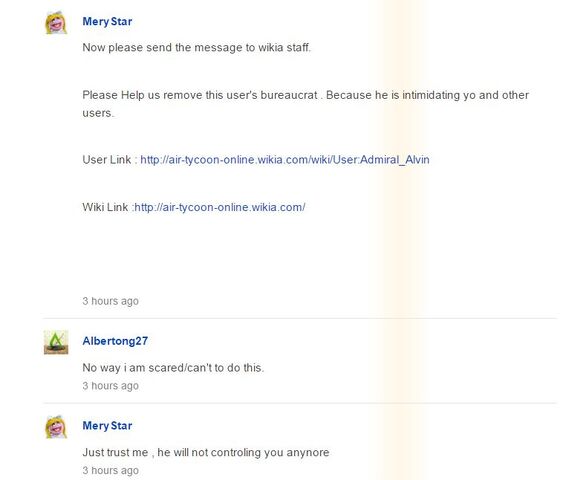Open the Albertong27 username link
This screenshot has width=586, height=480.
coord(115,341)
